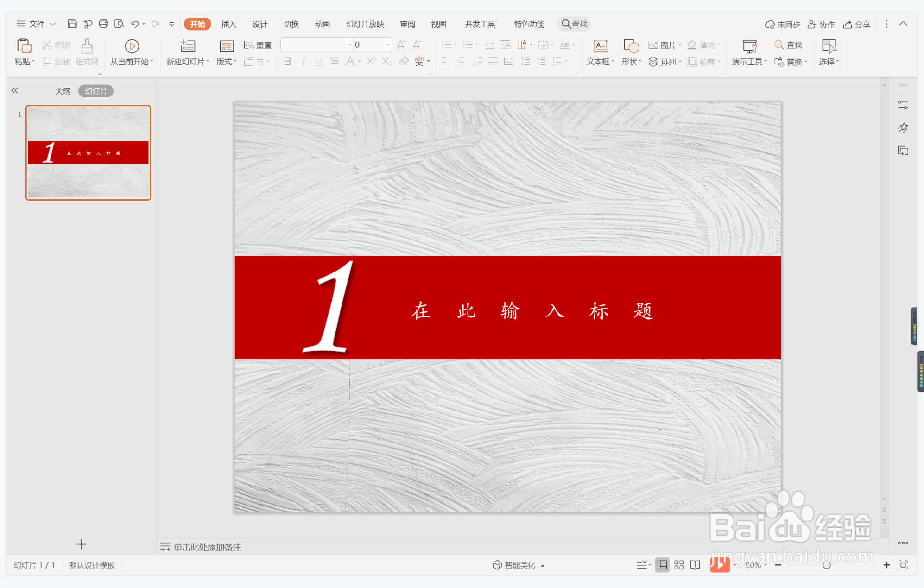Toggle italic formatting
This screenshot has height=588, width=924.
point(303,61)
